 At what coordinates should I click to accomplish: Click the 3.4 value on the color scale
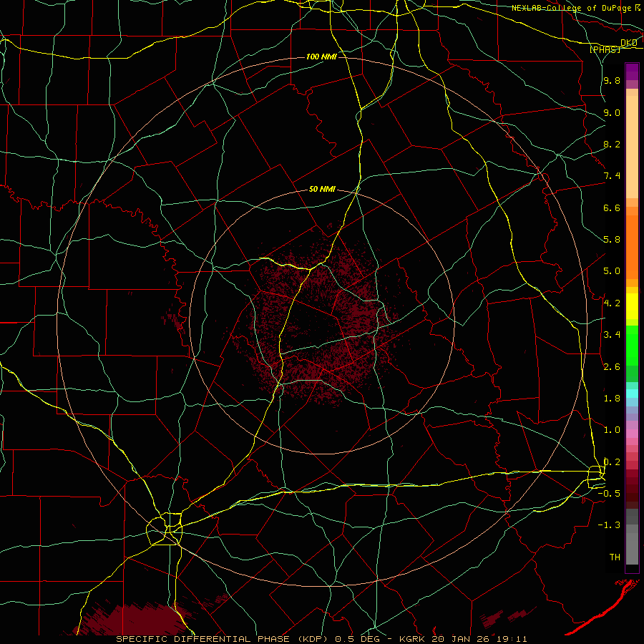click(x=612, y=335)
